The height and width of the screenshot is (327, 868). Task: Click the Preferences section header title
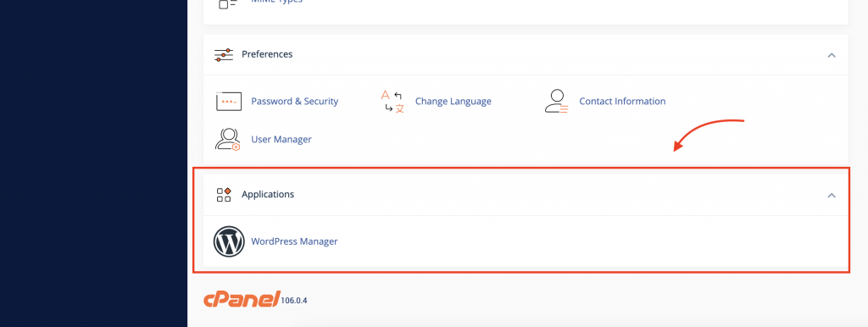pyautogui.click(x=267, y=55)
